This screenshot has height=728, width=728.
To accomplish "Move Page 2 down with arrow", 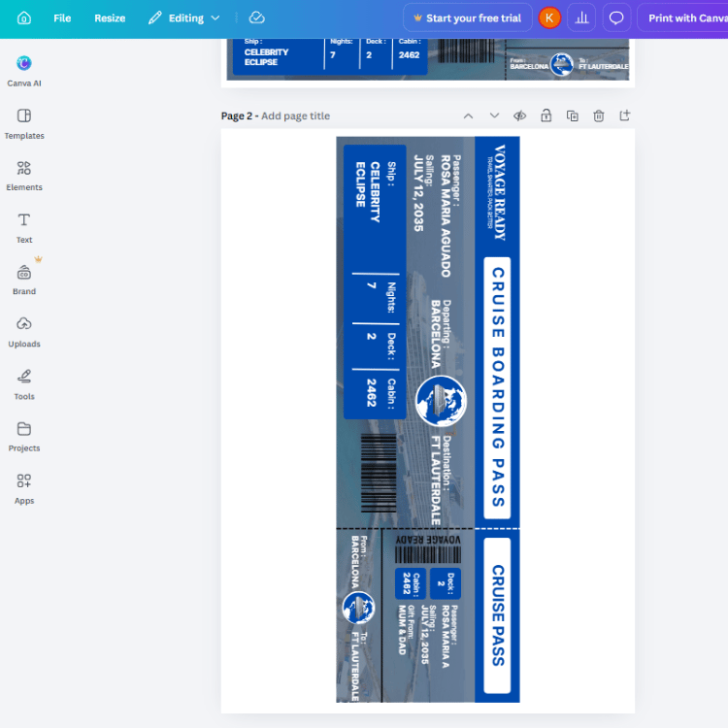I will coord(494,116).
